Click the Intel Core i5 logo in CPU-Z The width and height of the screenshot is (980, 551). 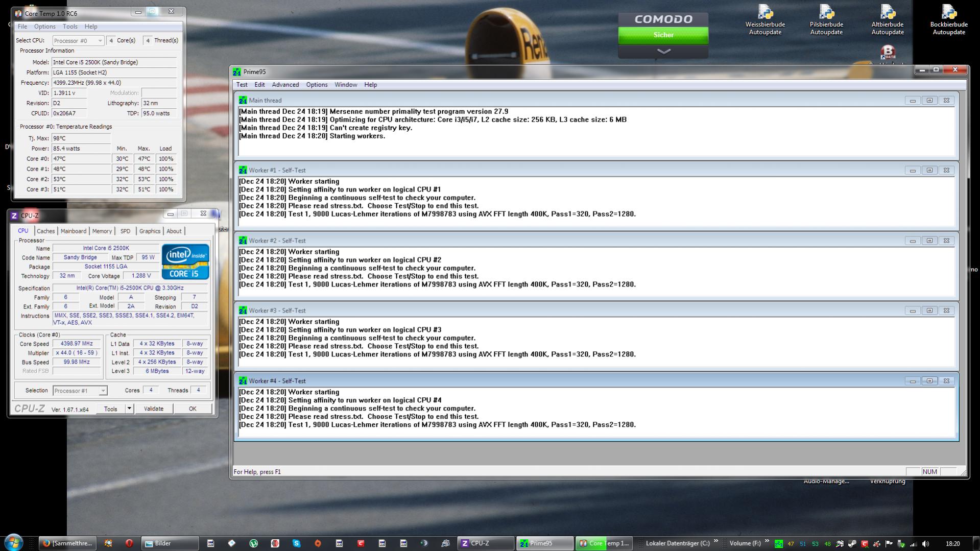coord(185,261)
